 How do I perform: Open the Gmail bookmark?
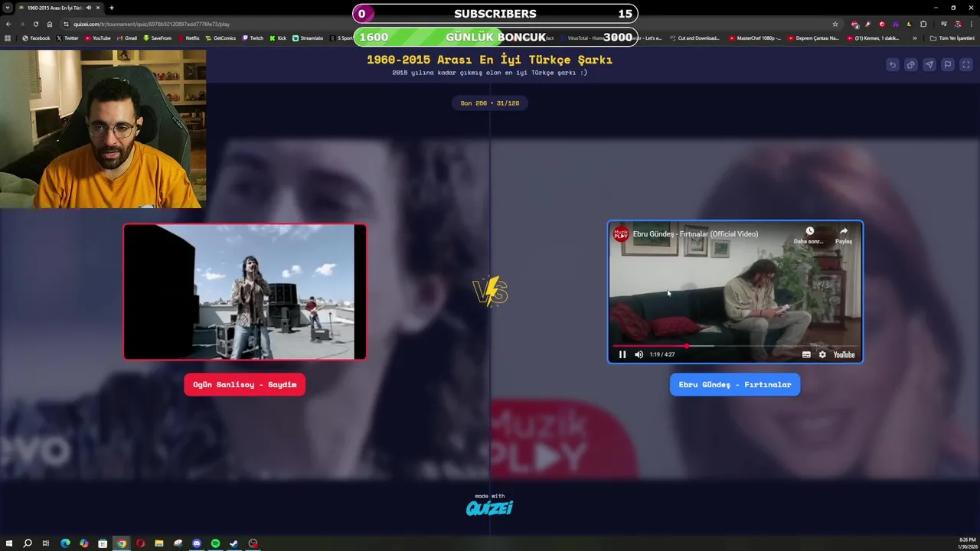pyautogui.click(x=126, y=38)
